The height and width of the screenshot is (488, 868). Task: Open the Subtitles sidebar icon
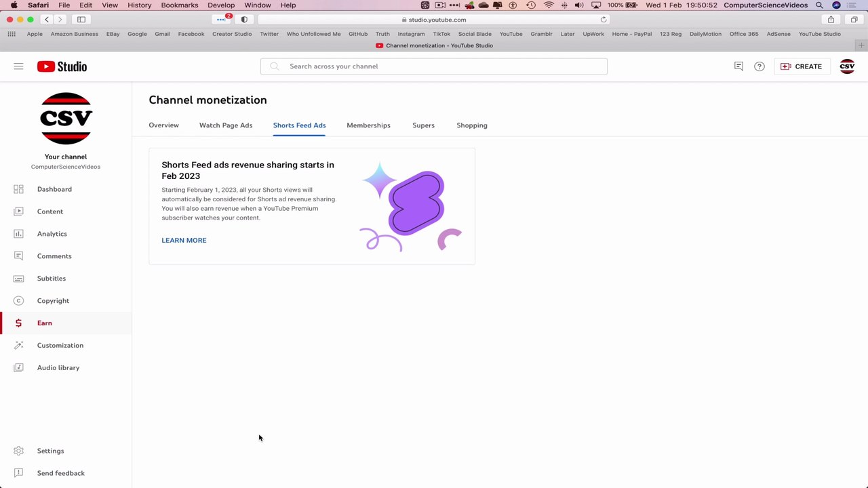[x=18, y=279]
